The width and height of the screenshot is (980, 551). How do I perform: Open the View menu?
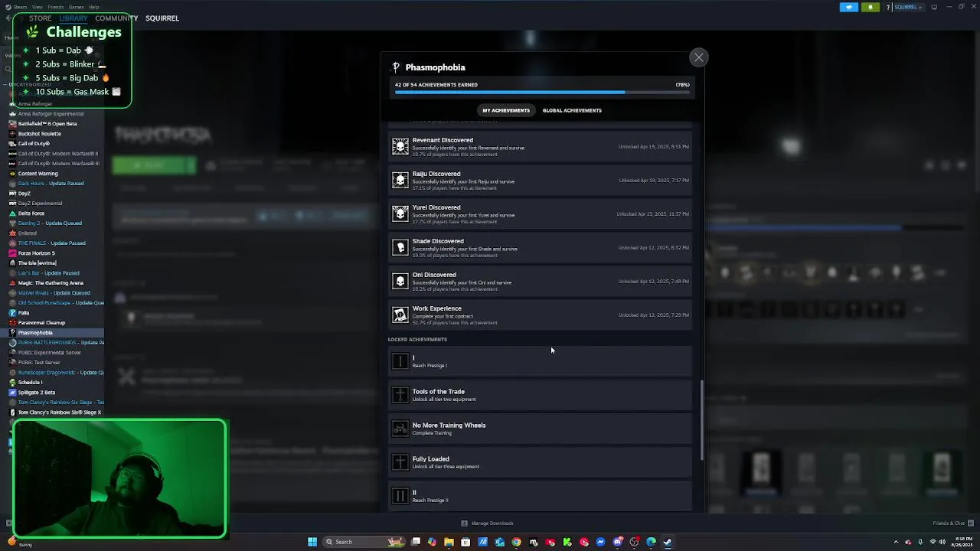pos(38,7)
